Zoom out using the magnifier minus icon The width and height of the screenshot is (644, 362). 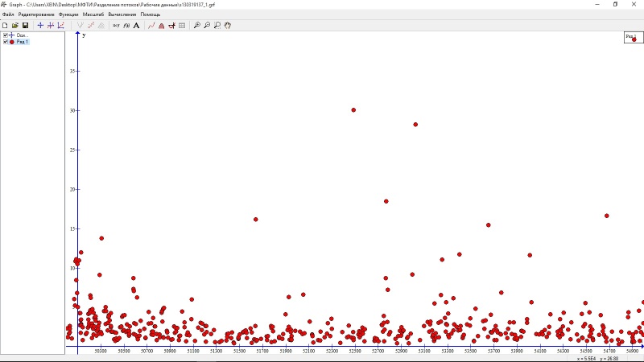tap(207, 26)
